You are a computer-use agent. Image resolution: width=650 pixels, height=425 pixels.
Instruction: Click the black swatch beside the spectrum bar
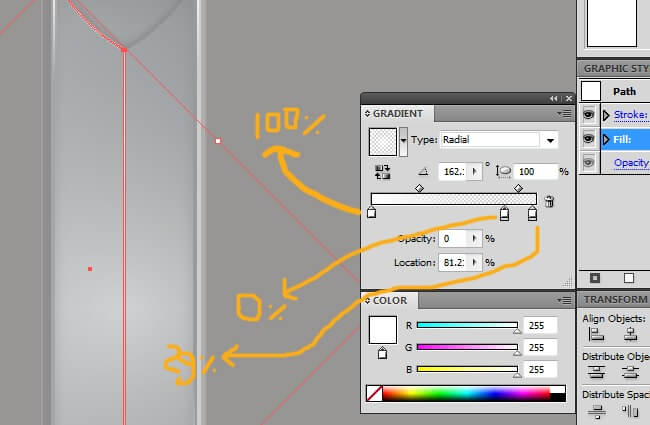558,397
